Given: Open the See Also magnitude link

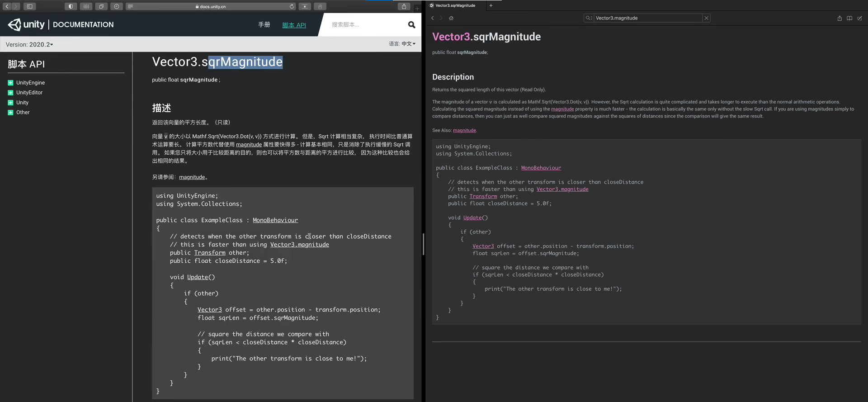Looking at the screenshot, I should pos(464,130).
